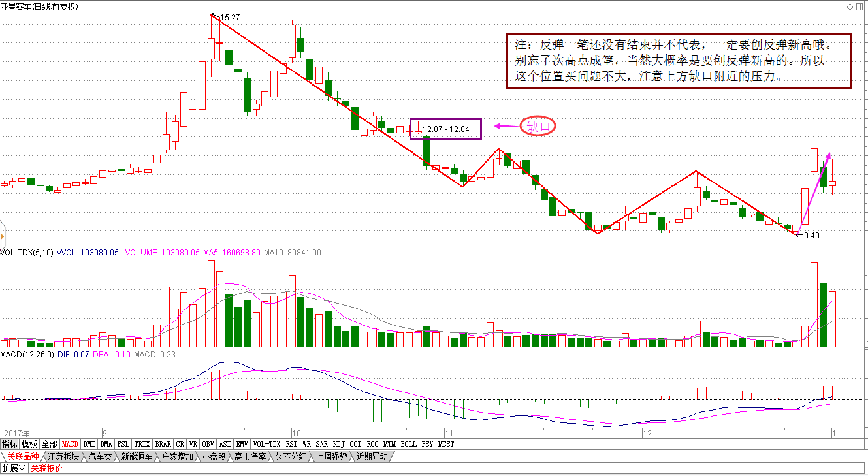Switch indicator to CR
868x476 pixels.
click(x=180, y=444)
